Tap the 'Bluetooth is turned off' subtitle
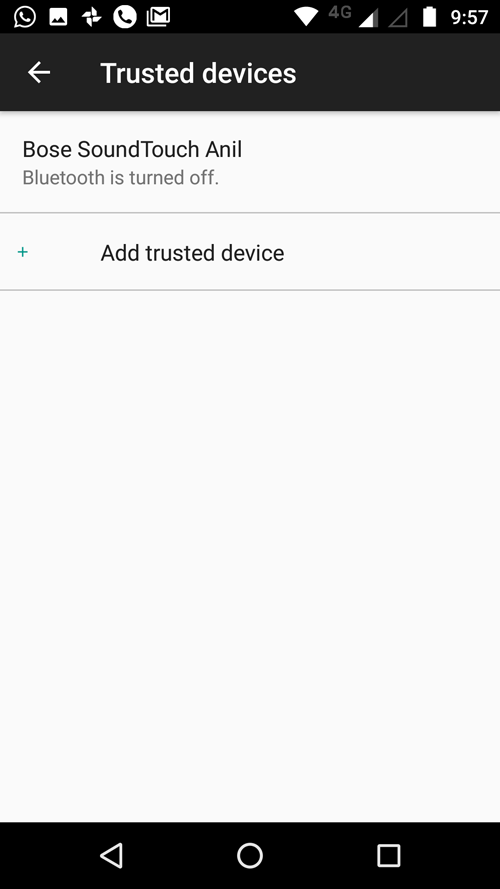Screen dimensions: 500x889 click(x=120, y=177)
